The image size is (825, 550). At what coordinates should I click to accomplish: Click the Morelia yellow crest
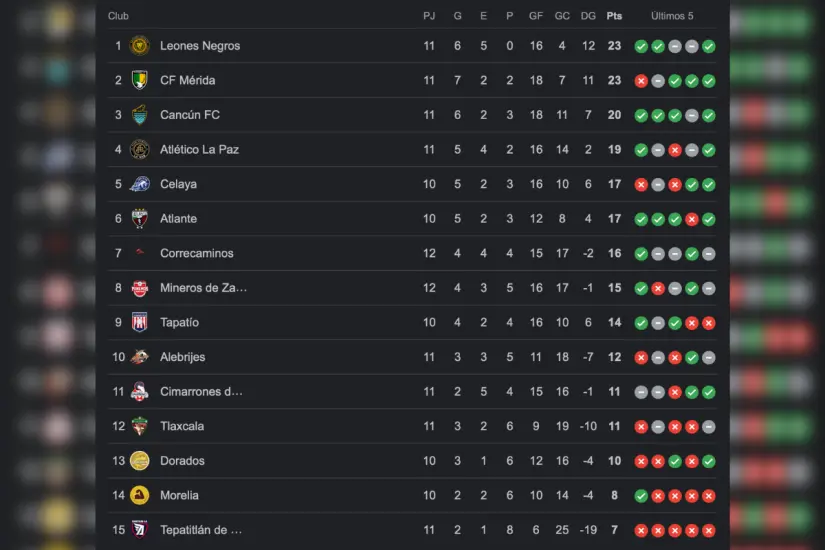click(x=139, y=496)
